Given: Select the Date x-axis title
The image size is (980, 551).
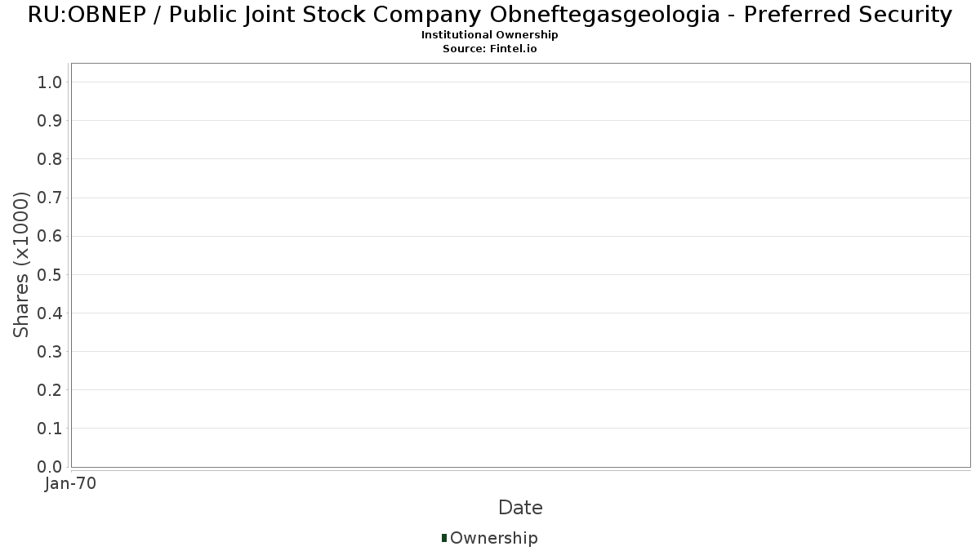Looking at the screenshot, I should [x=520, y=508].
